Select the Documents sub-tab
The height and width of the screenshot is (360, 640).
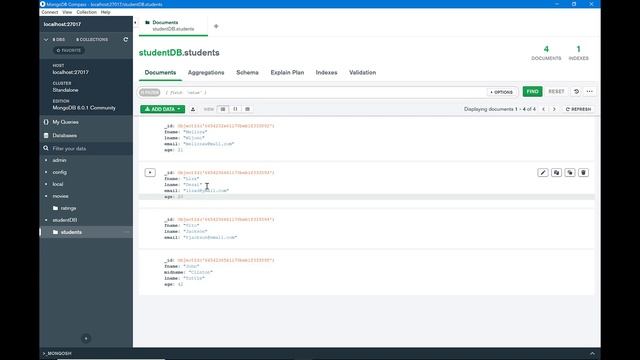[x=160, y=73]
